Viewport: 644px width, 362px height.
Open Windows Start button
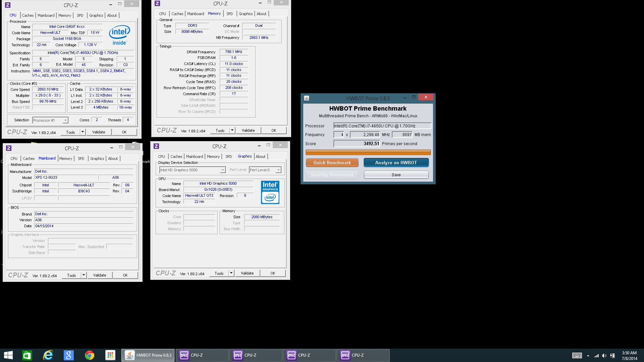tap(8, 355)
